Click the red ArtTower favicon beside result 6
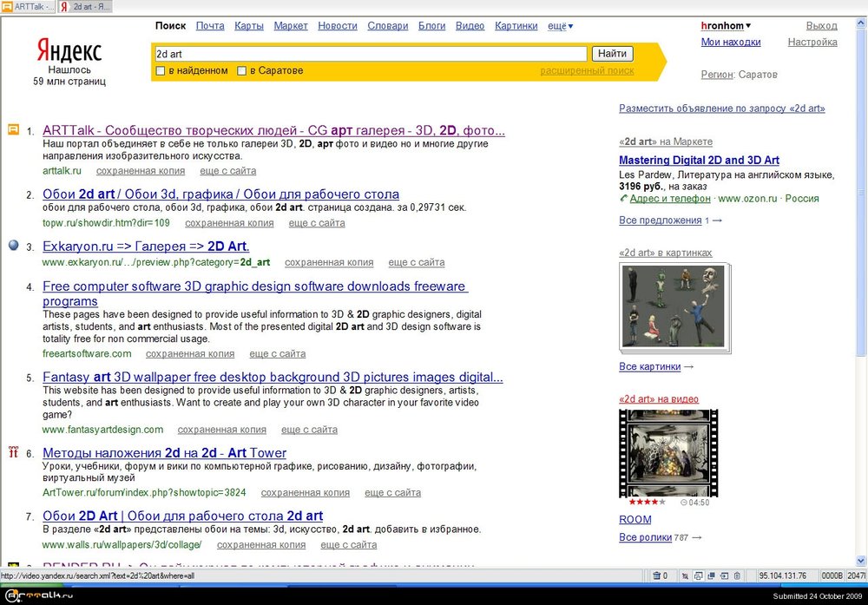 [x=13, y=452]
